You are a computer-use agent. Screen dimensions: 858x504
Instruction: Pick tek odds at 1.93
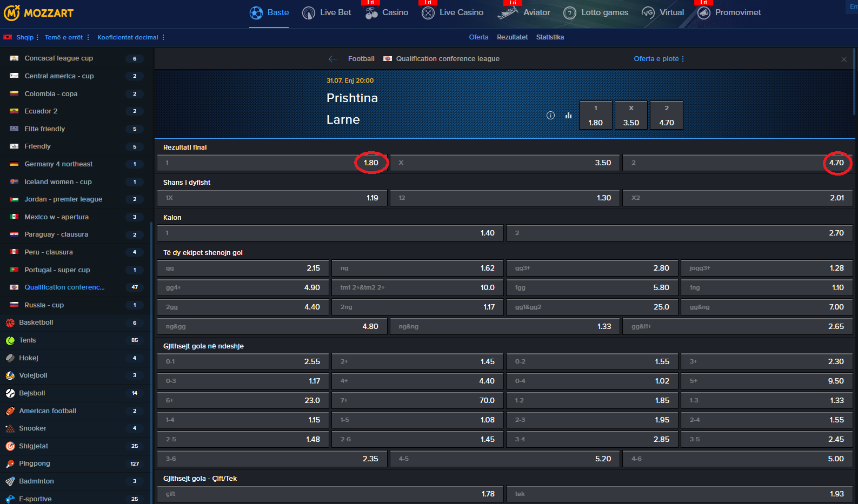(x=680, y=494)
